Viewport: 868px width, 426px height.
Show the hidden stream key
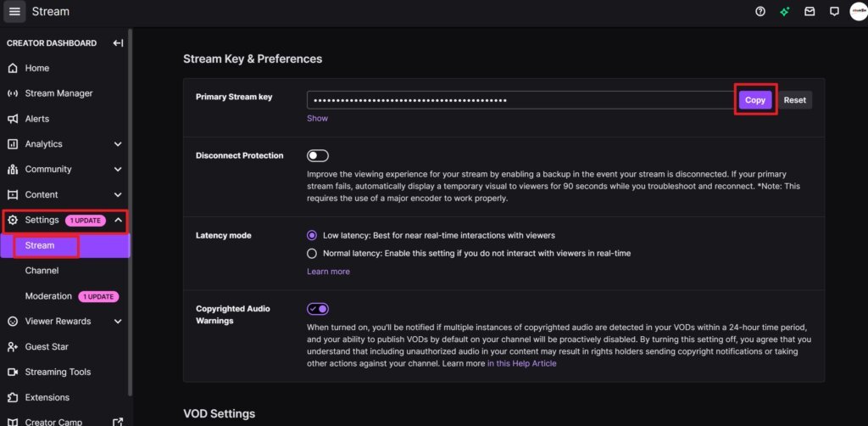[x=317, y=119]
